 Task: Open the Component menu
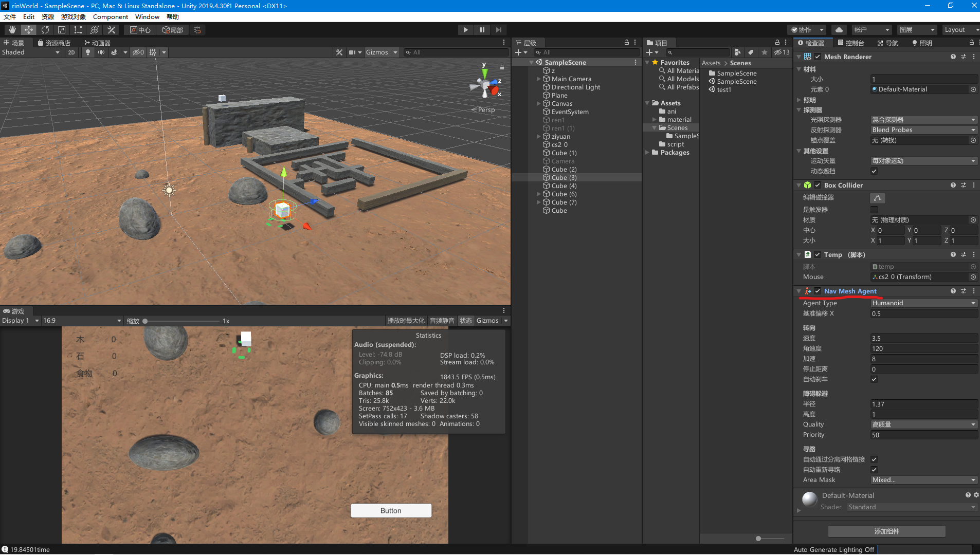110,17
